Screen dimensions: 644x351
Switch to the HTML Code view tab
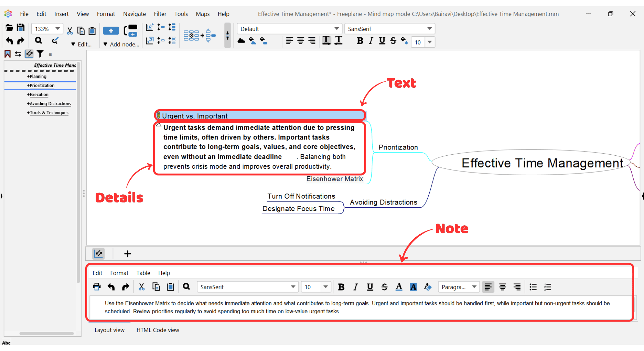click(158, 330)
